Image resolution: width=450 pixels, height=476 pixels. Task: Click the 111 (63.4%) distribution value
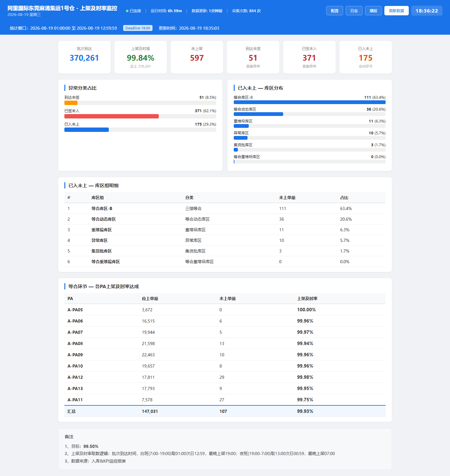tap(375, 98)
